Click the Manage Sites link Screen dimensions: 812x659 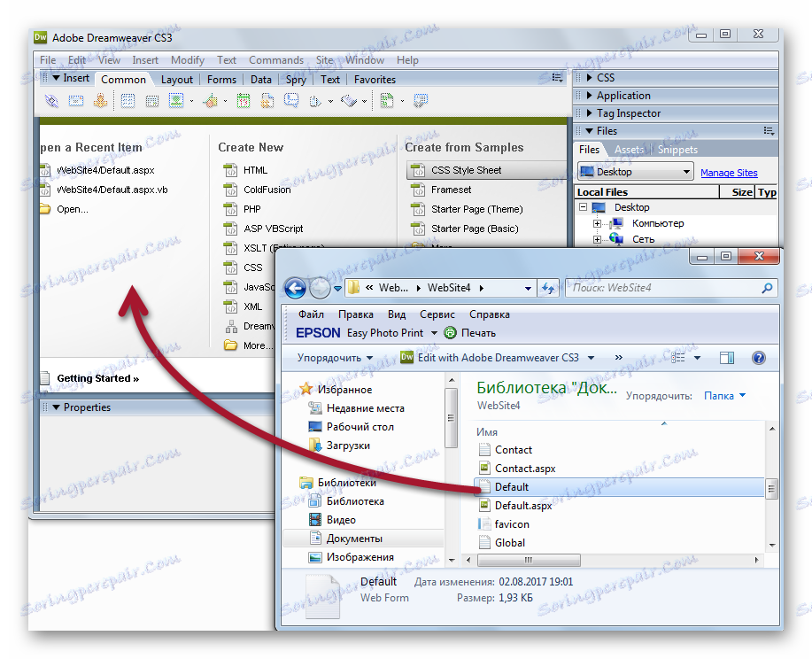coord(728,172)
